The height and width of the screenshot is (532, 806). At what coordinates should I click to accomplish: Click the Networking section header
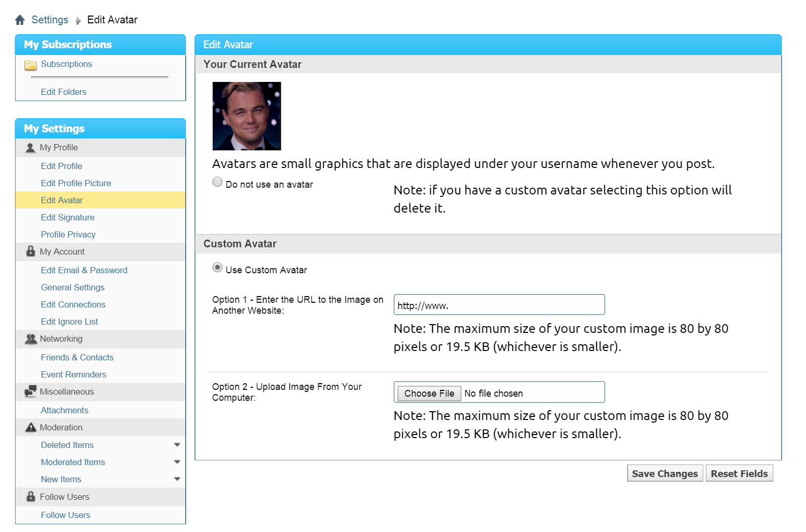100,339
